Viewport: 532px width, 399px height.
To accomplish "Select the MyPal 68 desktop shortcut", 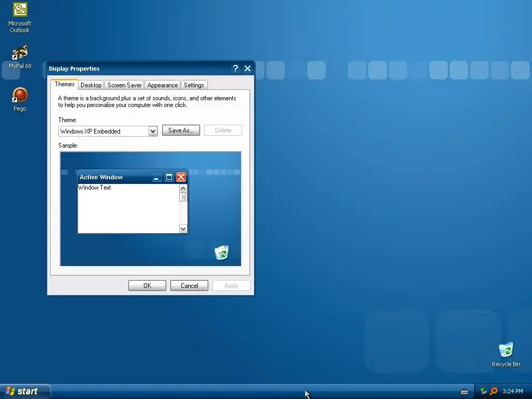I will 20,57.
